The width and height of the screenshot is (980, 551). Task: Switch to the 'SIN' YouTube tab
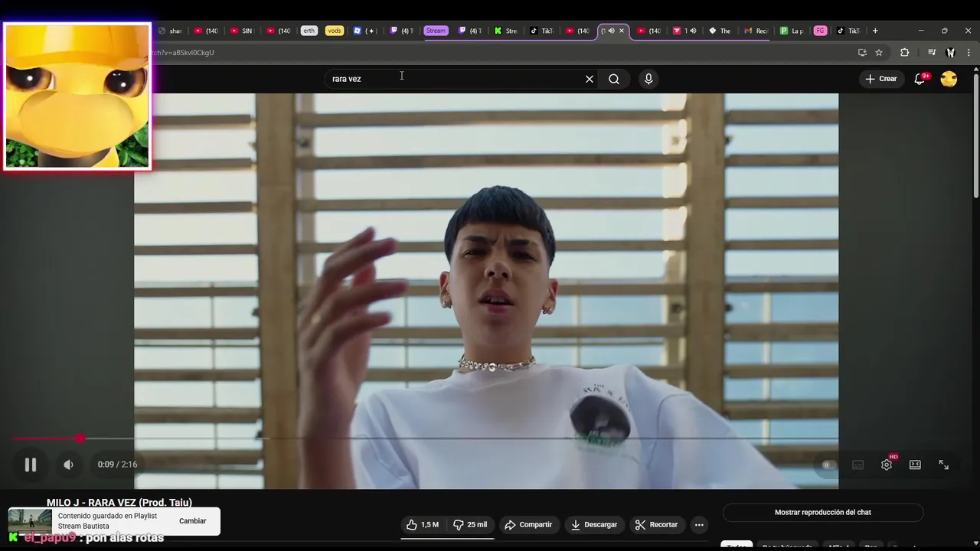pyautogui.click(x=241, y=31)
